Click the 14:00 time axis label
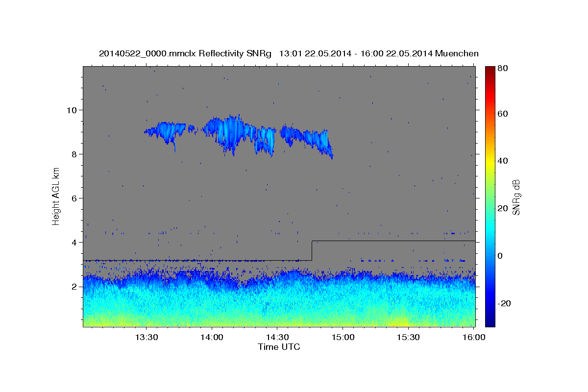 211,337
